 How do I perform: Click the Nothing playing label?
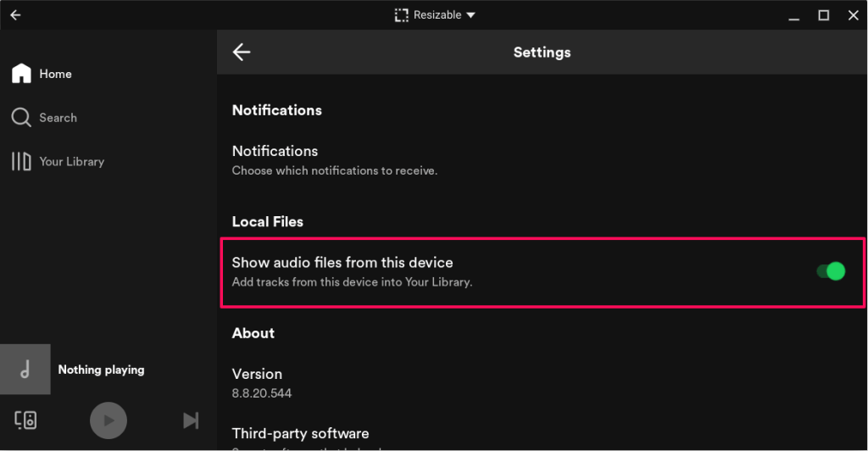coord(101,370)
